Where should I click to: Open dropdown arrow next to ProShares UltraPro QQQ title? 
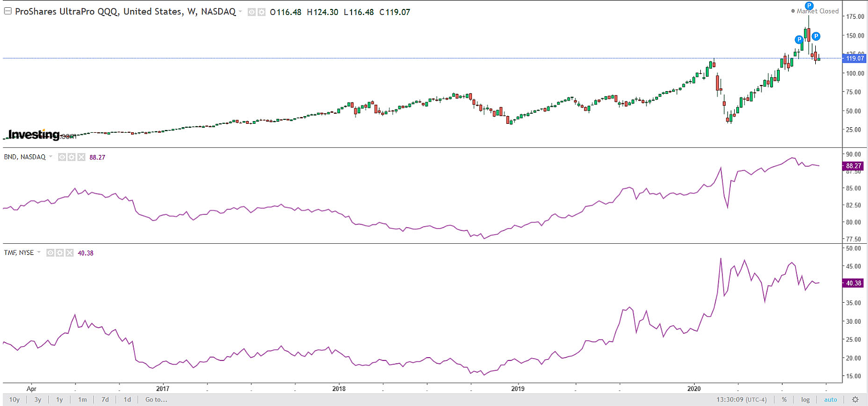click(239, 12)
